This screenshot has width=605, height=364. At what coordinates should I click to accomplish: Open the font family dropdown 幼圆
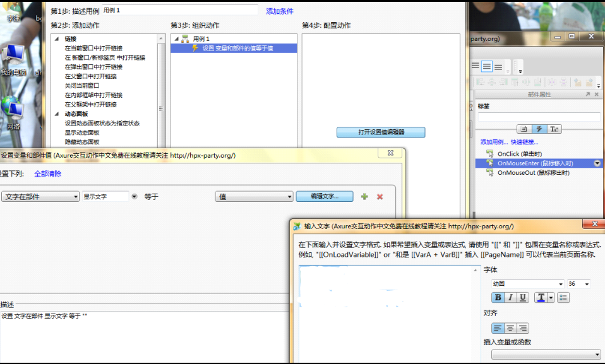coord(527,284)
